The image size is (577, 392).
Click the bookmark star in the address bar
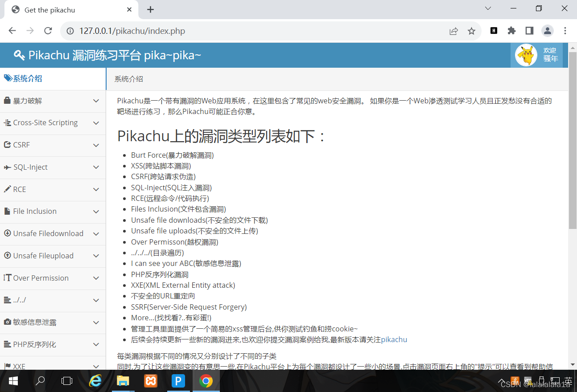(x=472, y=31)
